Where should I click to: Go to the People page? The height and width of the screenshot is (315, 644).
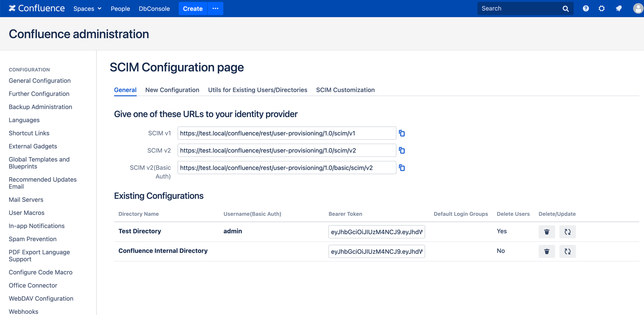[x=120, y=8]
